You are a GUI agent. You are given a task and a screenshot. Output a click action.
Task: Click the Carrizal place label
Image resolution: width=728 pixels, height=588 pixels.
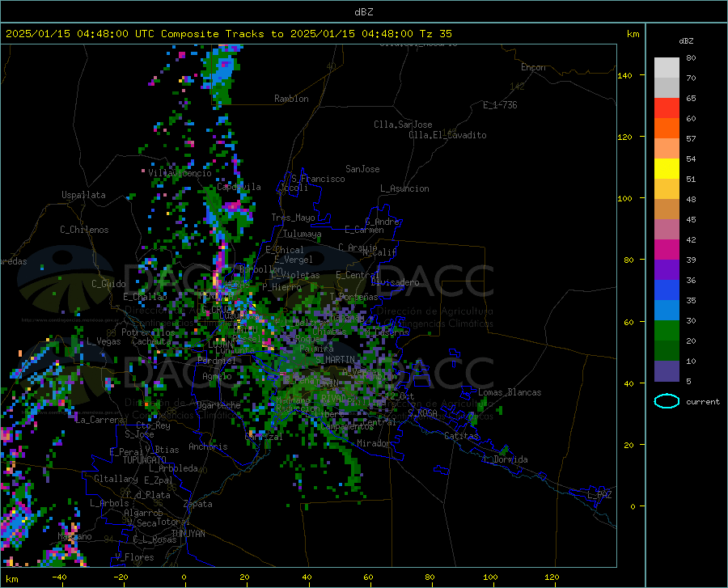pos(263,437)
